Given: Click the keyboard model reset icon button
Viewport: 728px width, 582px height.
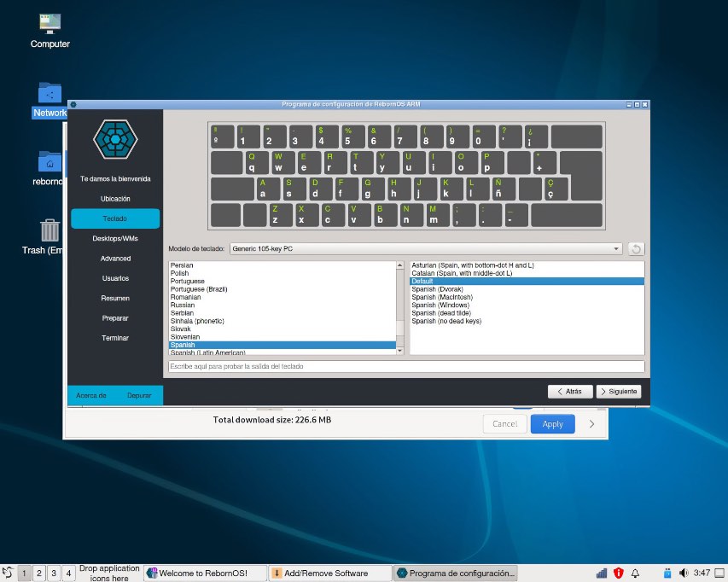Looking at the screenshot, I should [636, 249].
